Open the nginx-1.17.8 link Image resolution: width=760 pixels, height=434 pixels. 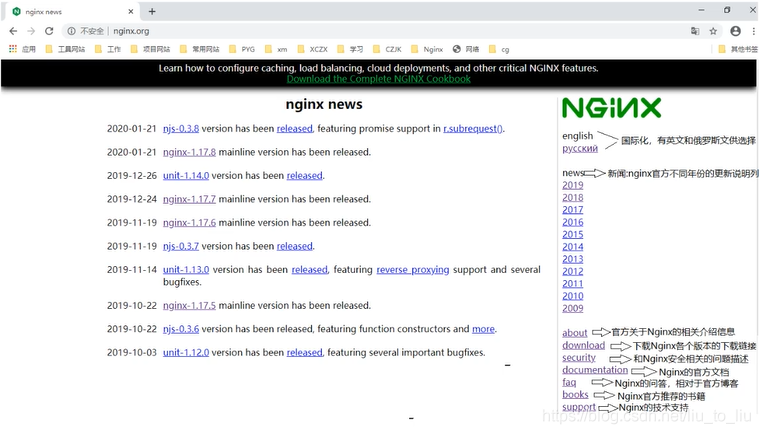point(190,152)
